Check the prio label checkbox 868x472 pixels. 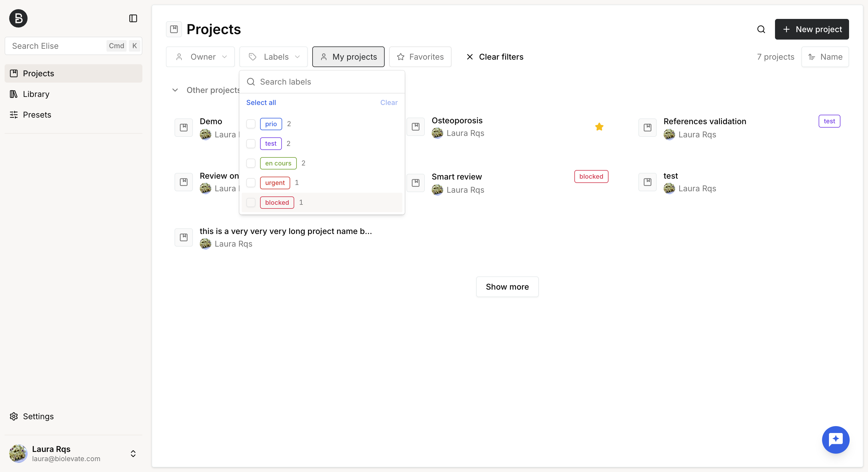tap(251, 124)
